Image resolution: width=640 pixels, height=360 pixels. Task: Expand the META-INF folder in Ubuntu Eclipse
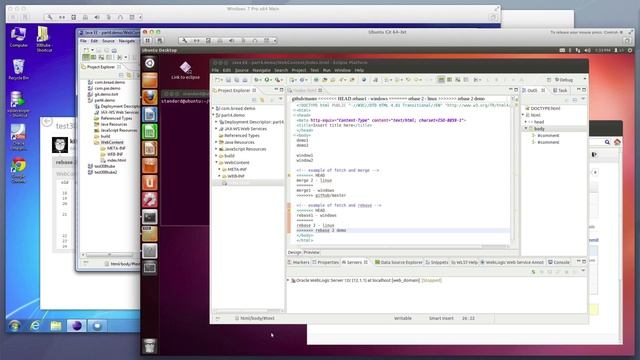click(220, 169)
